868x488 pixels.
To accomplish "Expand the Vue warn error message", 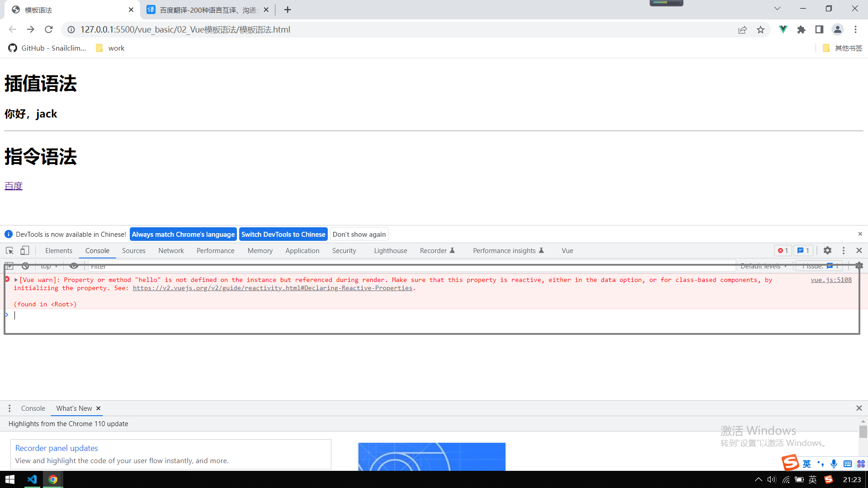I will [x=16, y=280].
